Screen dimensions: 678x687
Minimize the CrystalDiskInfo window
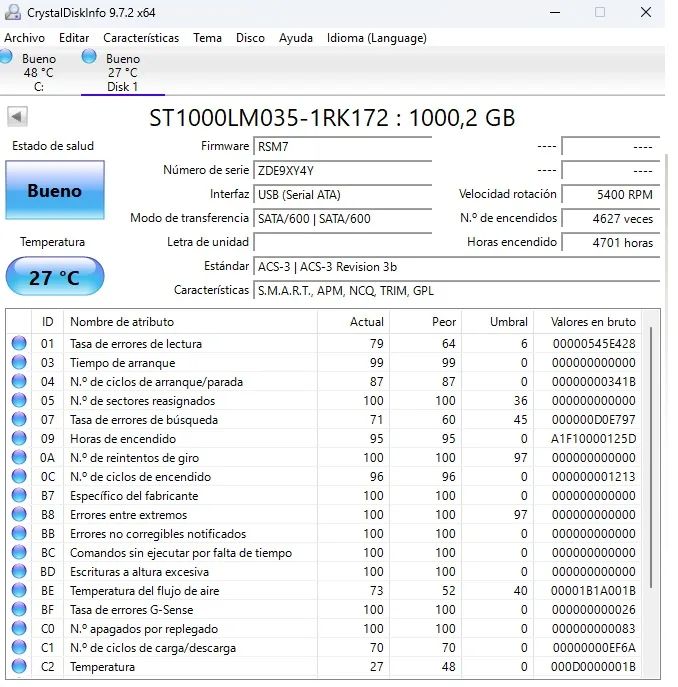pyautogui.click(x=555, y=12)
